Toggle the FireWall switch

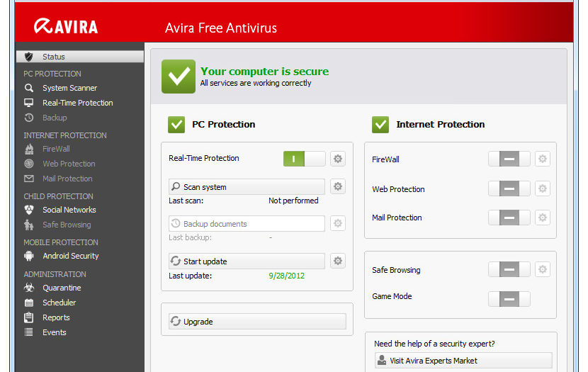[x=509, y=159]
